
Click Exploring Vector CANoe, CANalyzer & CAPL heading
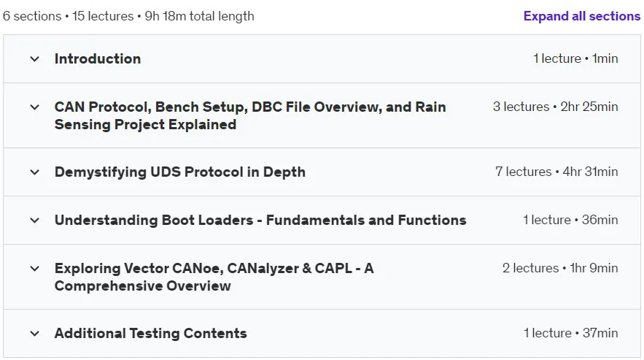tap(214, 277)
